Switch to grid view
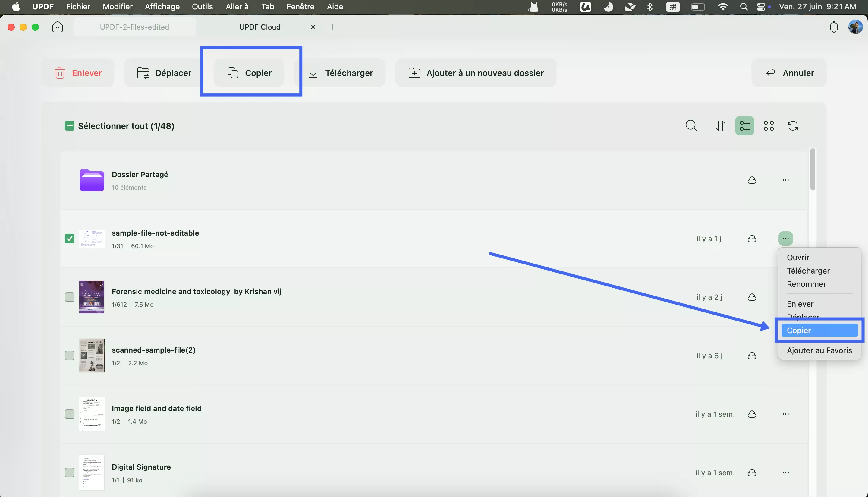This screenshot has width=868, height=497. (x=769, y=126)
